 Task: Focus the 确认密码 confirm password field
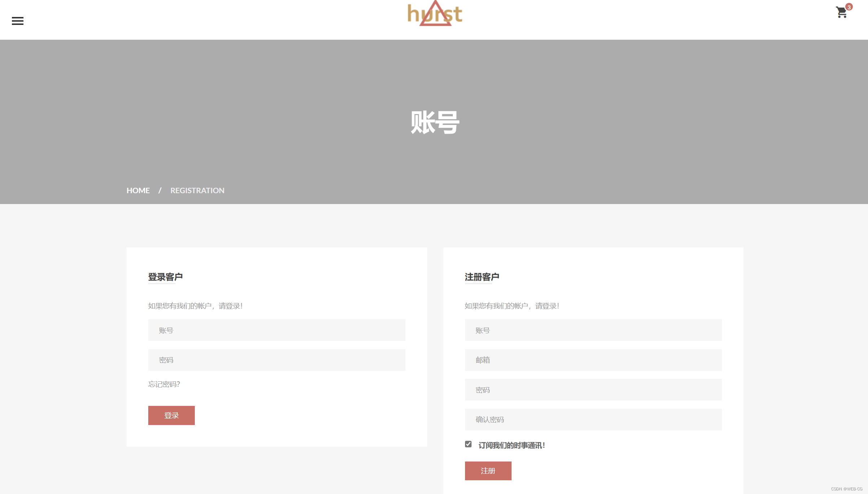tap(593, 420)
